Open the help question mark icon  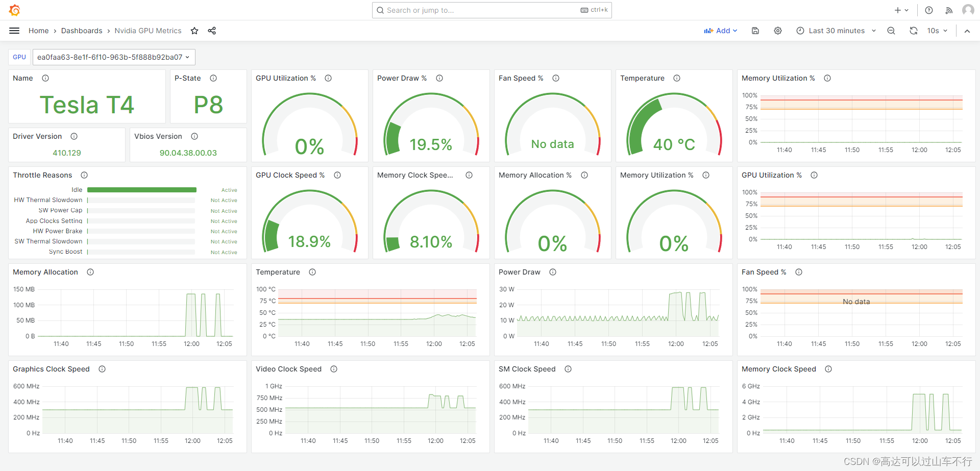[x=929, y=10]
